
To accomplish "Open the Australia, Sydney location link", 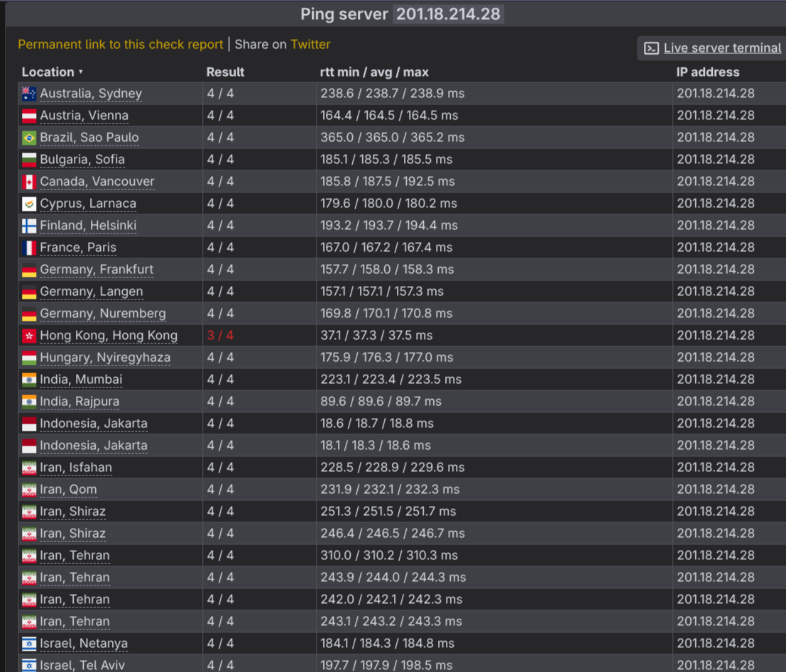I will click(x=91, y=94).
